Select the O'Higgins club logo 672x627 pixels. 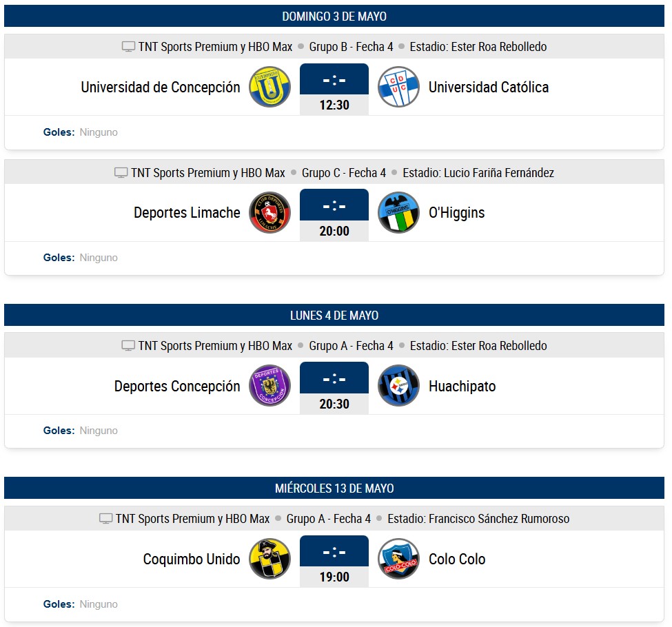click(398, 213)
